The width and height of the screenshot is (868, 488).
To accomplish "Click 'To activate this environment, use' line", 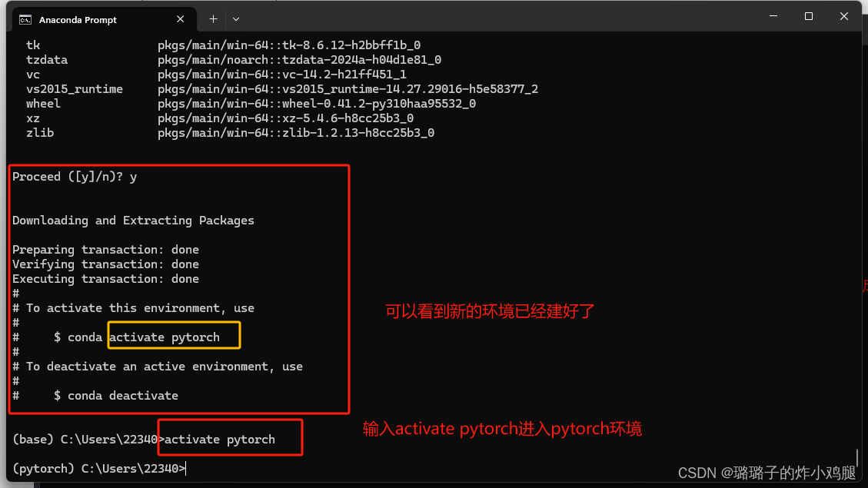I will (x=134, y=308).
